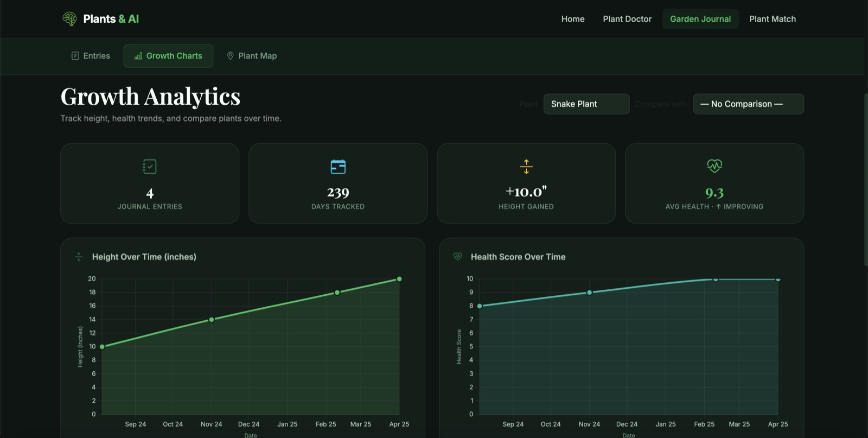This screenshot has height=438, width=868.
Task: Click the JOURNAL ENTRIES label
Action: click(x=150, y=207)
